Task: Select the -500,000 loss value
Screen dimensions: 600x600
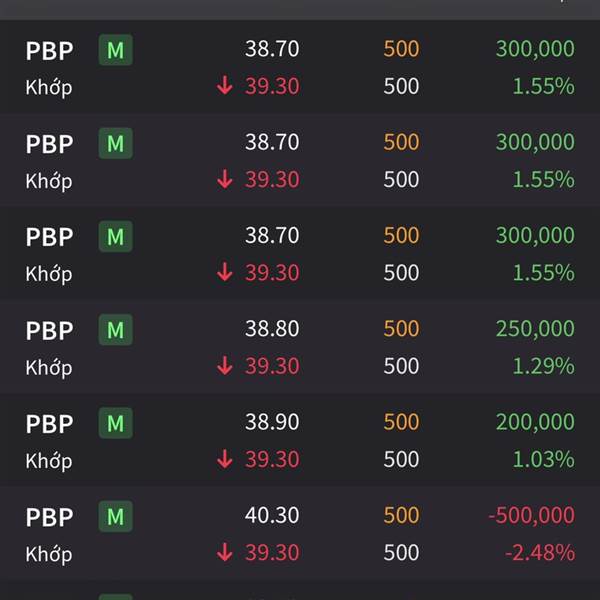Action: (532, 515)
